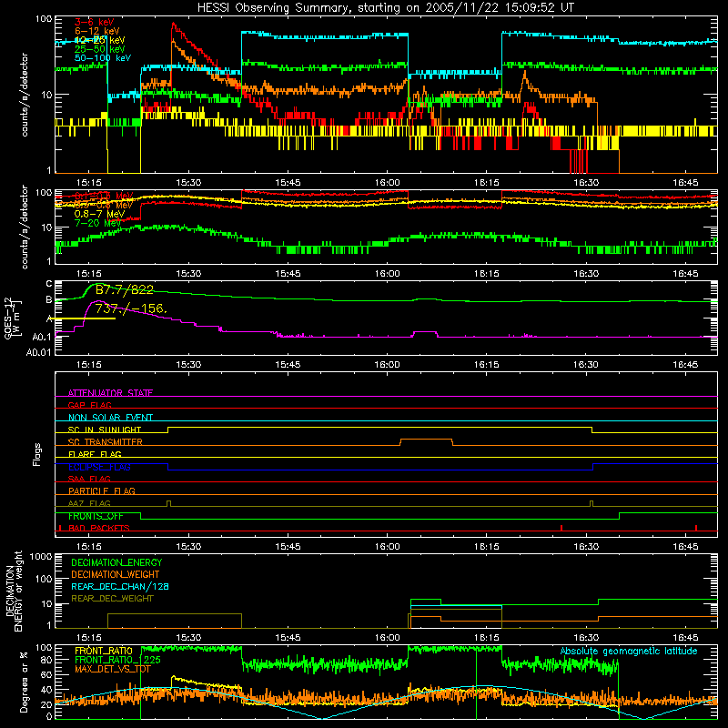Click the 80 tick on the Degrees axis
The image size is (728, 728).
tap(46, 659)
